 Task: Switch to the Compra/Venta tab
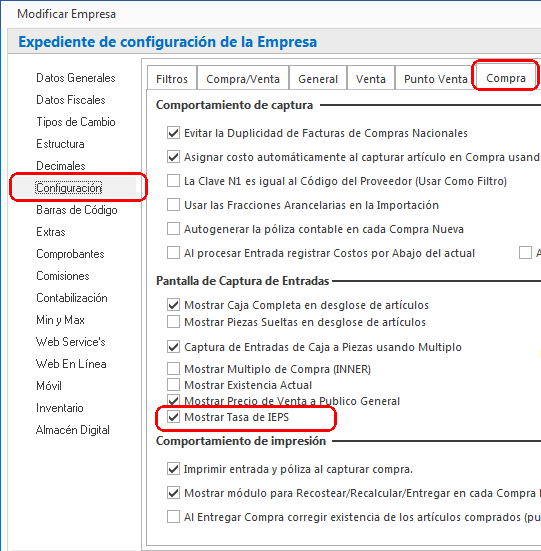click(x=243, y=78)
